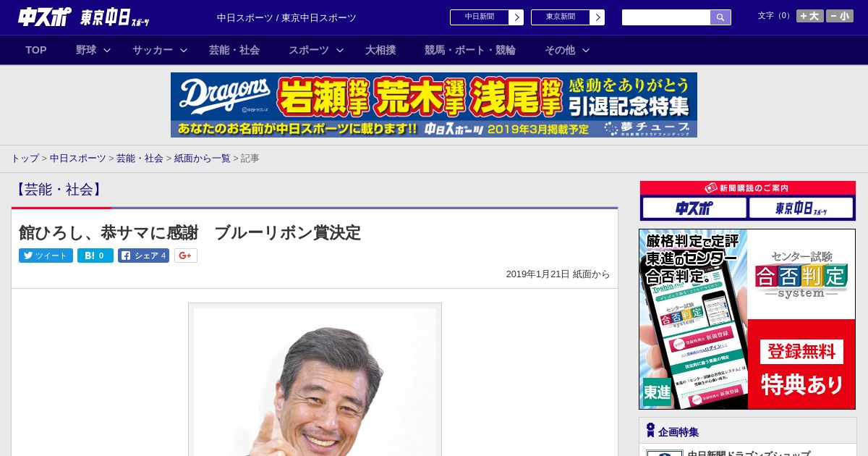Click the article photo of smiling man

coord(315,381)
